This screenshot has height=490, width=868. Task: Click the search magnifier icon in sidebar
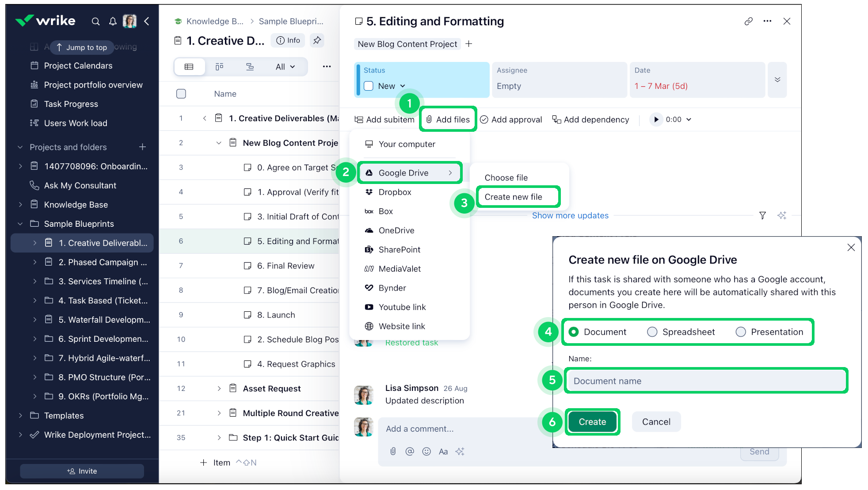[95, 21]
